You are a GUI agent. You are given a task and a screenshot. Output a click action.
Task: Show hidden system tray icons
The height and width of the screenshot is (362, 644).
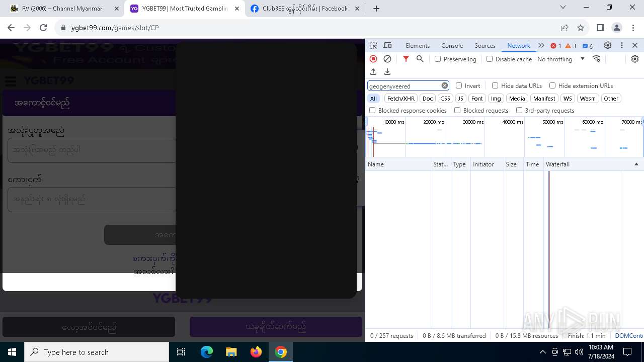[x=542, y=352]
